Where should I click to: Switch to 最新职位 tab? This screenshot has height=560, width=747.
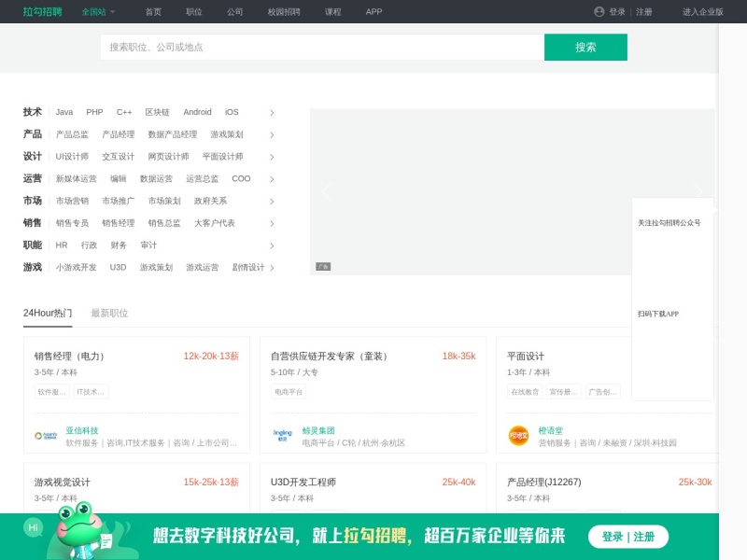pos(109,313)
